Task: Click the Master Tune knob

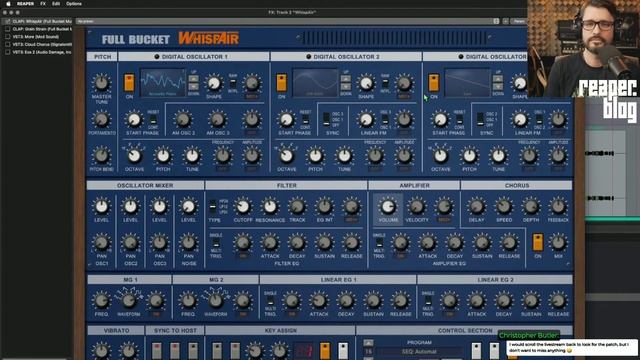Action: [x=101, y=83]
